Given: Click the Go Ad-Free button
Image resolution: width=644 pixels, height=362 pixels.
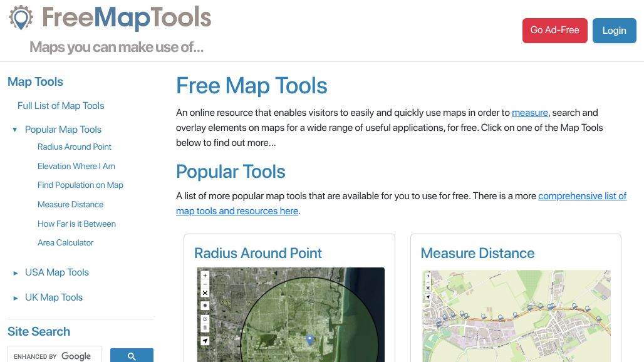Looking at the screenshot, I should tap(554, 30).
